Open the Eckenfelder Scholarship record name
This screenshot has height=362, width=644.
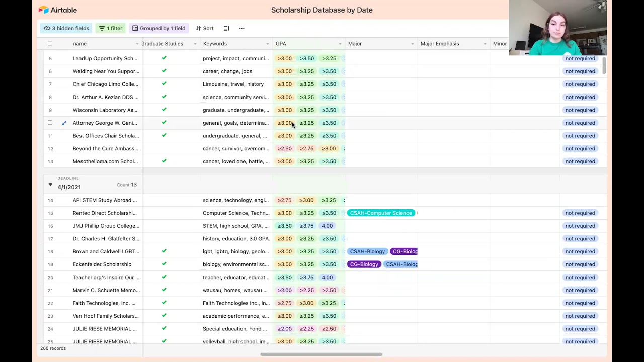pos(102,264)
